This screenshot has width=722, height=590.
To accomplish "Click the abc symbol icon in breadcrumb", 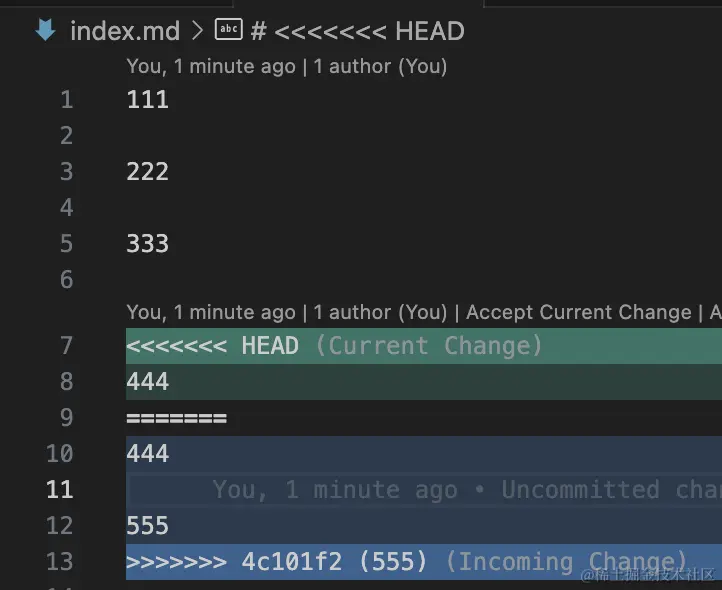I will pos(228,29).
